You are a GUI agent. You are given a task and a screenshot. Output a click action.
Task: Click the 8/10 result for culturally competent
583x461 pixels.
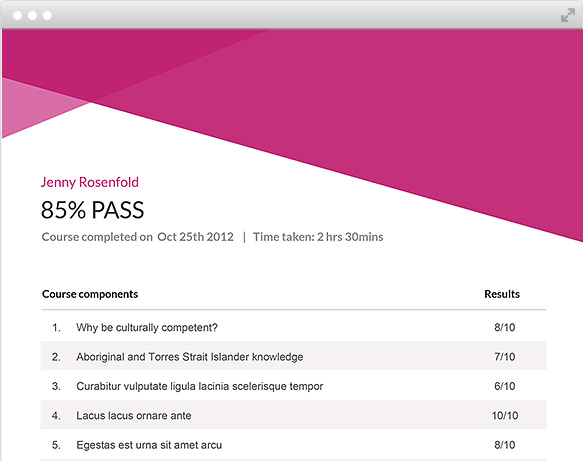point(505,327)
